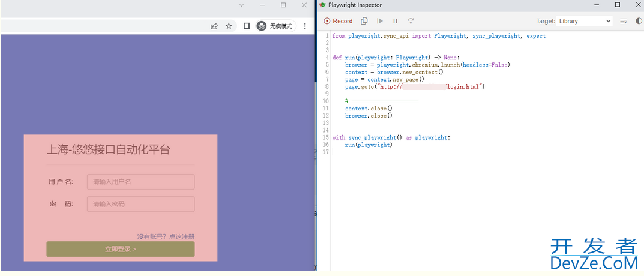Bookmark this page with the star icon

pyautogui.click(x=229, y=26)
